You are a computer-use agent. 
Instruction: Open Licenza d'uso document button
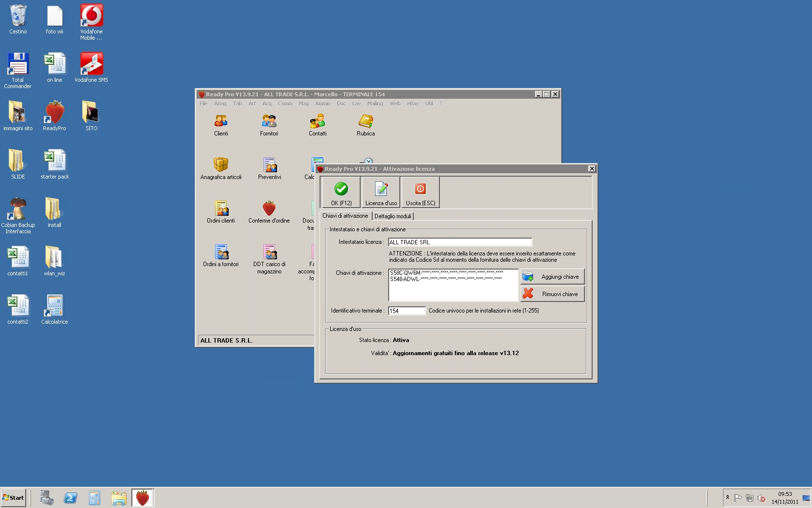(381, 193)
